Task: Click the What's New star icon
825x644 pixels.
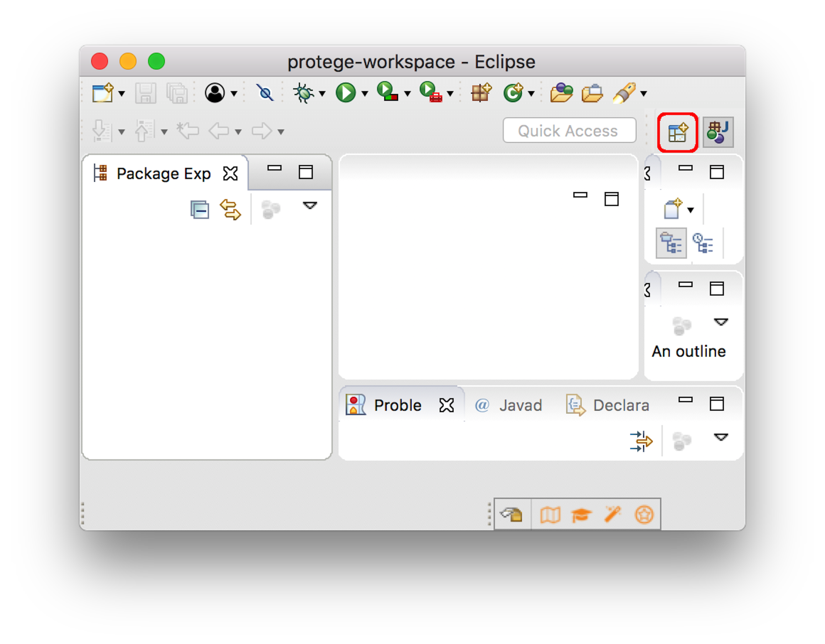Action: tap(644, 515)
